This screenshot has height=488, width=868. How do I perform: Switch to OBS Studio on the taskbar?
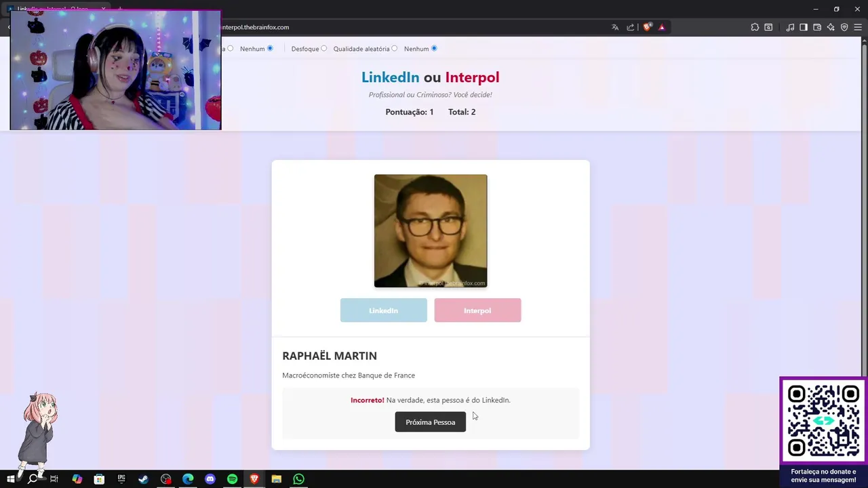(165, 479)
